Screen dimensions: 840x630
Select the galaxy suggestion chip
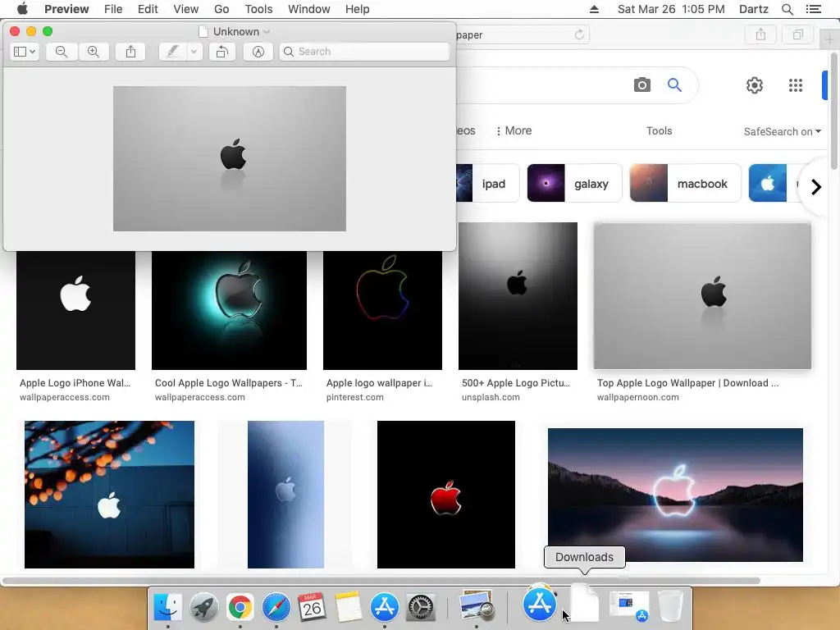point(574,183)
